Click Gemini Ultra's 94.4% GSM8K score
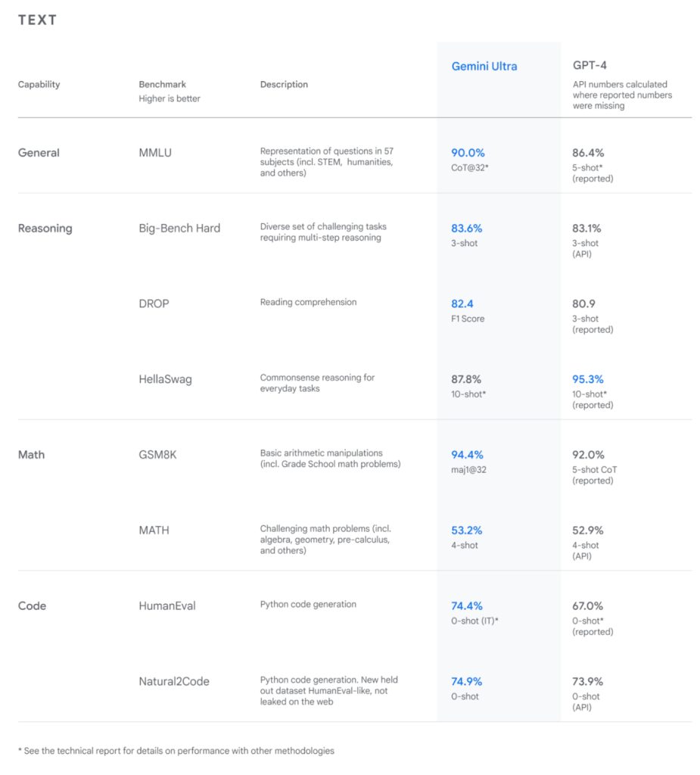The image size is (700, 775). [x=467, y=456]
